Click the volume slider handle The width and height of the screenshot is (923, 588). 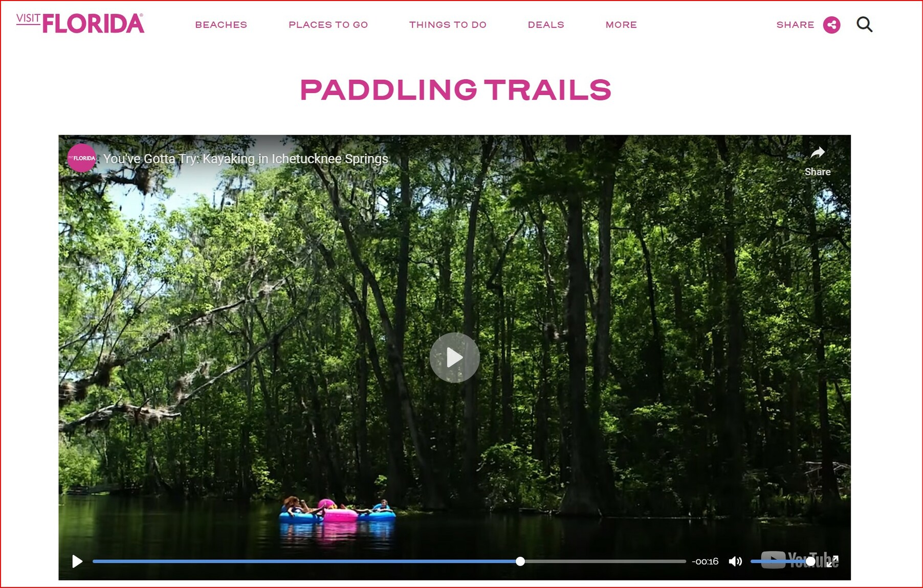[x=810, y=561]
